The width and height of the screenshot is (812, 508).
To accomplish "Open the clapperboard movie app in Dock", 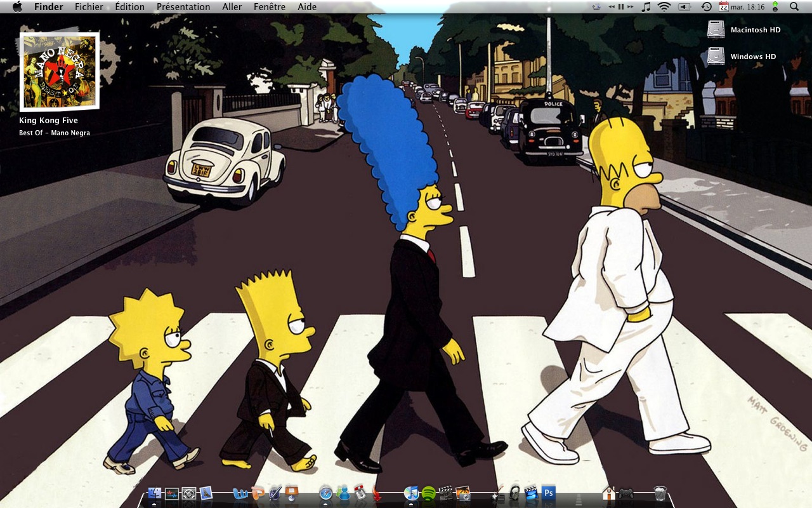I will [446, 493].
